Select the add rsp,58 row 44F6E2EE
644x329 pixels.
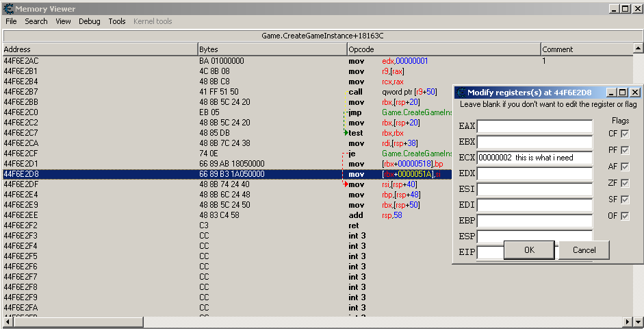tap(228, 215)
